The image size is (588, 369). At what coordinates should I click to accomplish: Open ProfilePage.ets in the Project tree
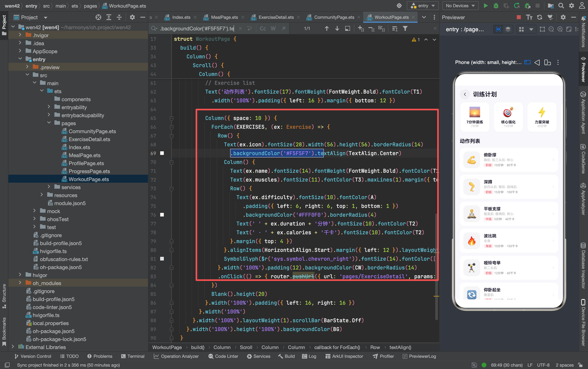(x=86, y=163)
